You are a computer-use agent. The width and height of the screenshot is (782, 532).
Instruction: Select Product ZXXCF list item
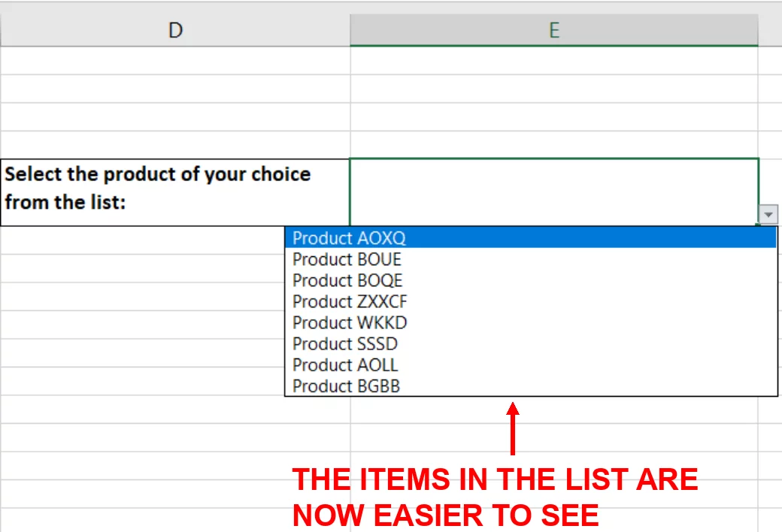point(350,301)
